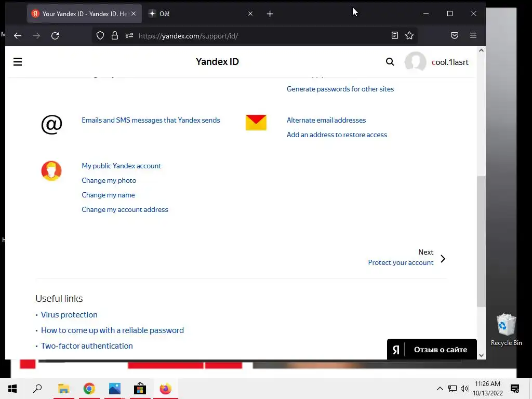Click the vertical scrollbar thumb
This screenshot has width=532, height=399.
pos(481,242)
